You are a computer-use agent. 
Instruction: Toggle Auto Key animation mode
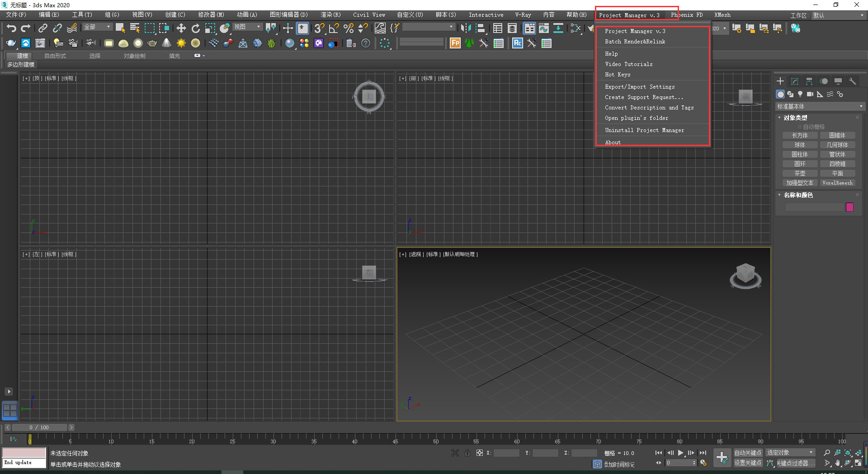click(x=748, y=452)
